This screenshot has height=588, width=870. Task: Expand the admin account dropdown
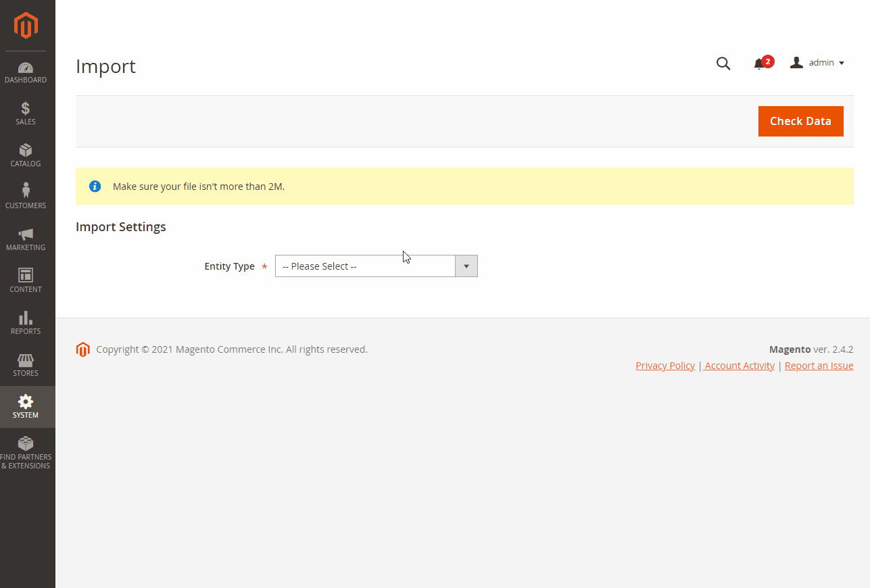(x=818, y=63)
